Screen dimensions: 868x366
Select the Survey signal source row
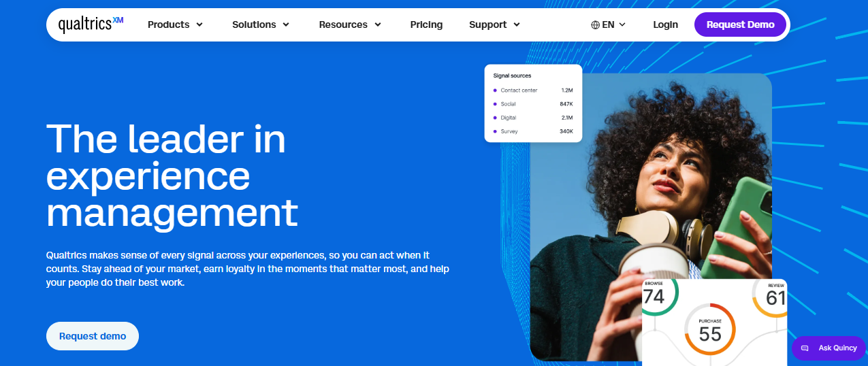(533, 131)
